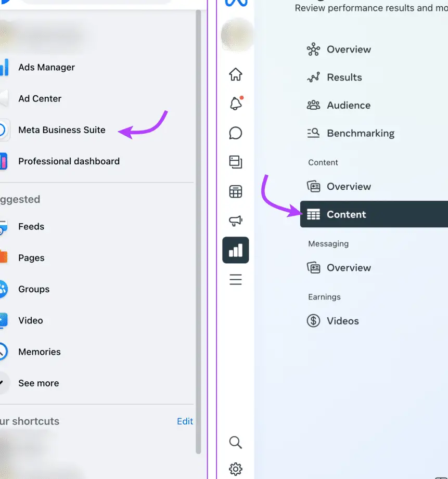Go to Feeds
Viewport: 448px width, 479px height.
pos(31,226)
